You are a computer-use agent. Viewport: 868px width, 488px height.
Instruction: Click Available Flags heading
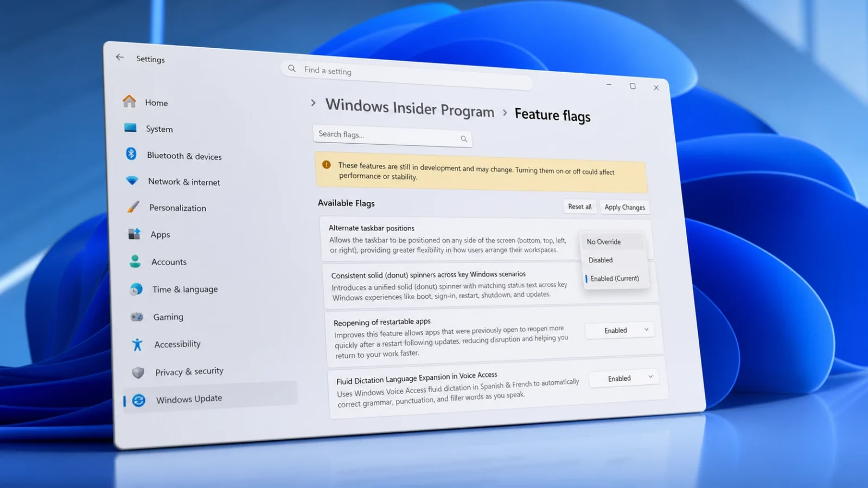(x=346, y=203)
